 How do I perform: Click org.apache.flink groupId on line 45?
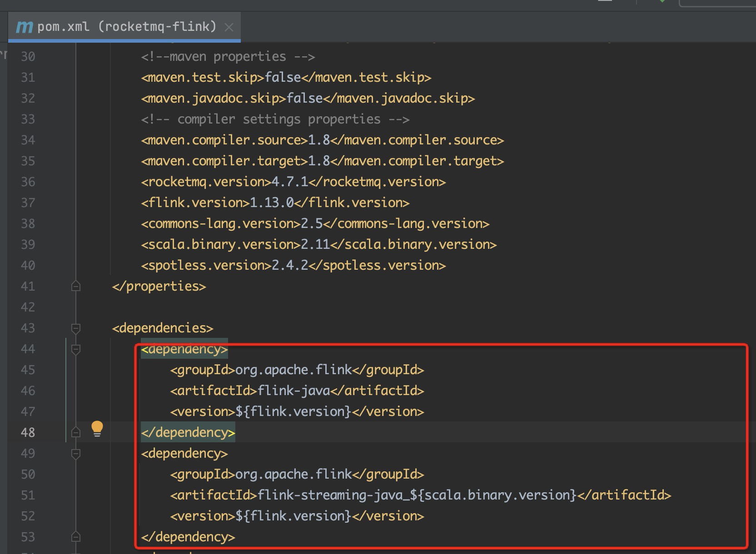pos(293,370)
